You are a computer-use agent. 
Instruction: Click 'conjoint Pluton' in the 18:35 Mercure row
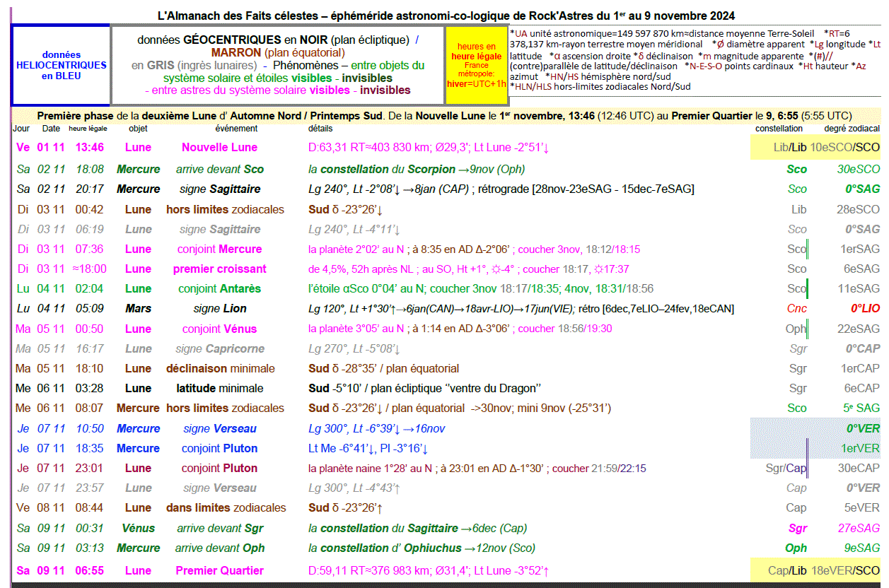coord(219,449)
